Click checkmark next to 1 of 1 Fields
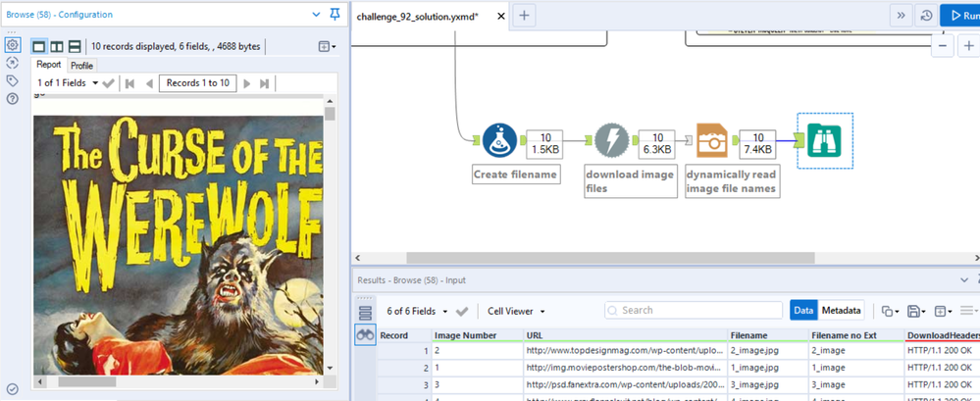 pyautogui.click(x=108, y=83)
